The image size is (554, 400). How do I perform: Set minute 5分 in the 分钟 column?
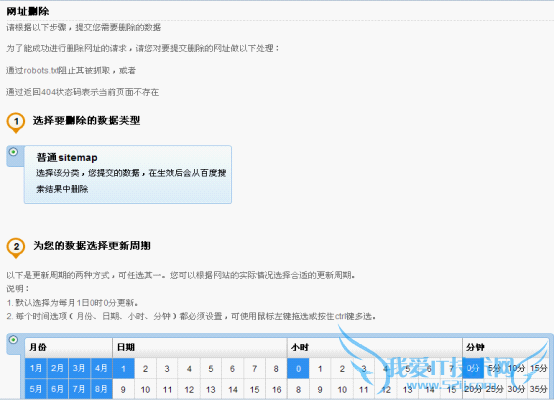[495, 368]
